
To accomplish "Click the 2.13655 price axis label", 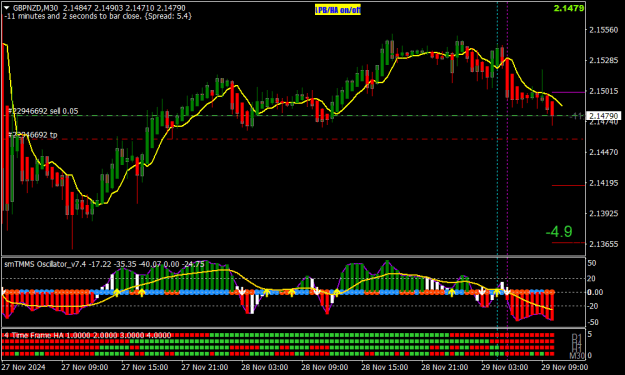I will (x=603, y=244).
